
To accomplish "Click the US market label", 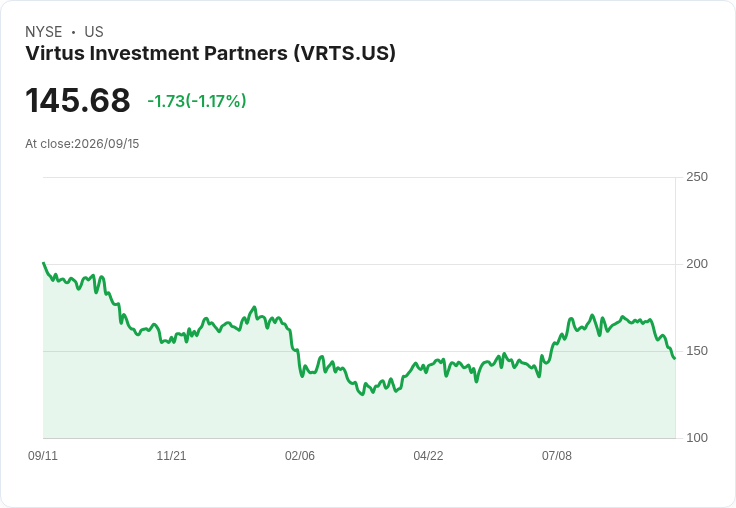I will tap(94, 32).
